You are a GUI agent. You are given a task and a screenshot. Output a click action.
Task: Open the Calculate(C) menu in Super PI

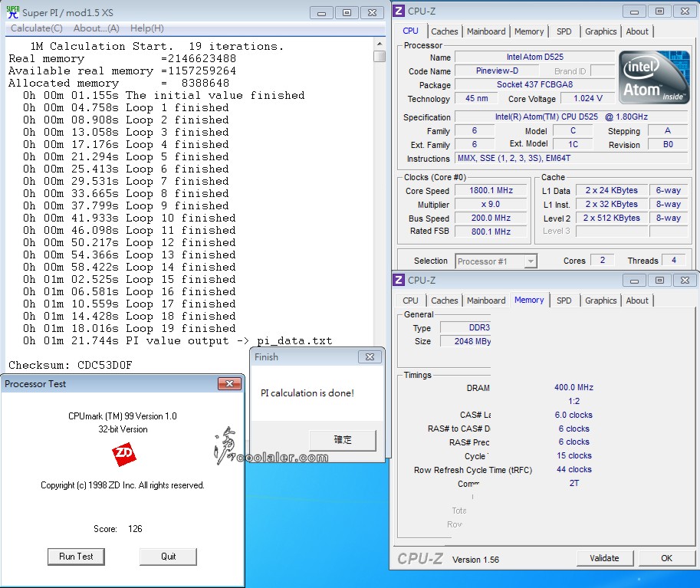point(37,28)
